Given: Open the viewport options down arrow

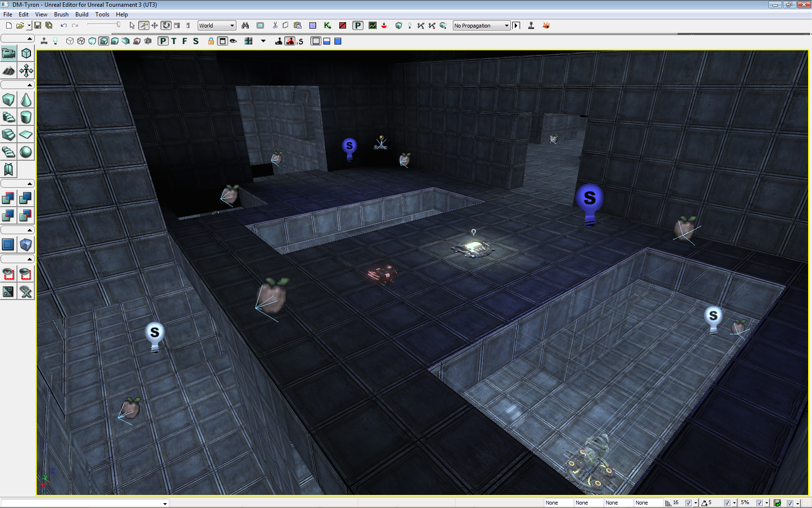Looking at the screenshot, I should point(263,41).
